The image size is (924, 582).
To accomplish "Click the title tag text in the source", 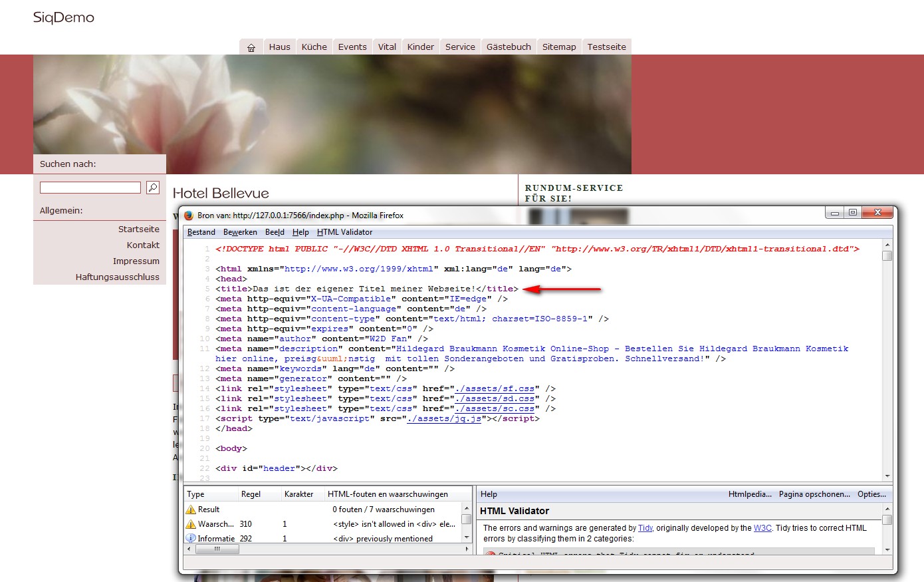I will pyautogui.click(x=367, y=289).
